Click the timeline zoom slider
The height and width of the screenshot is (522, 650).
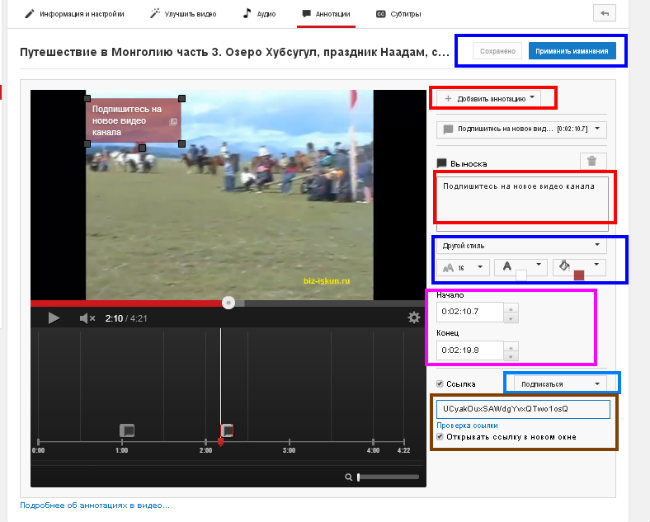tap(388, 477)
